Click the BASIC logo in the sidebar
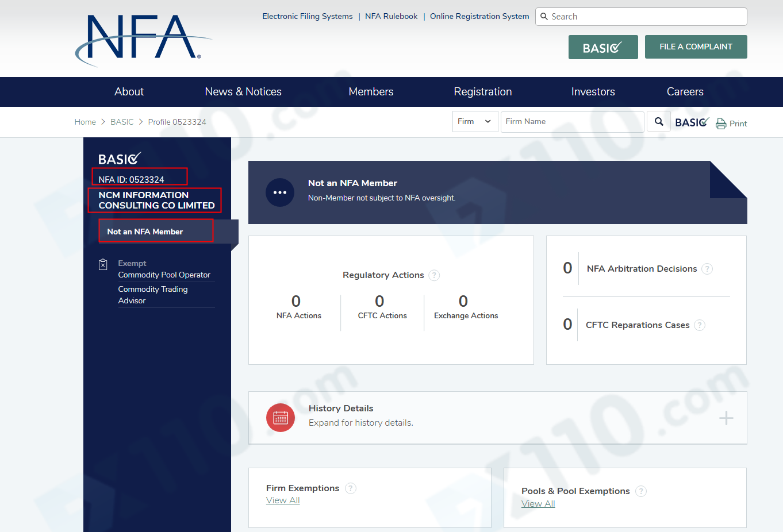Viewport: 783px width, 532px height. point(120,159)
